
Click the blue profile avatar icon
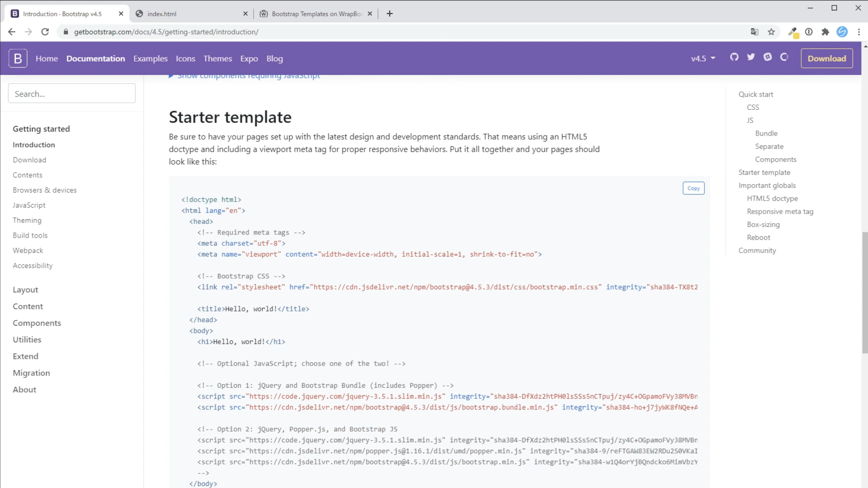point(842,32)
